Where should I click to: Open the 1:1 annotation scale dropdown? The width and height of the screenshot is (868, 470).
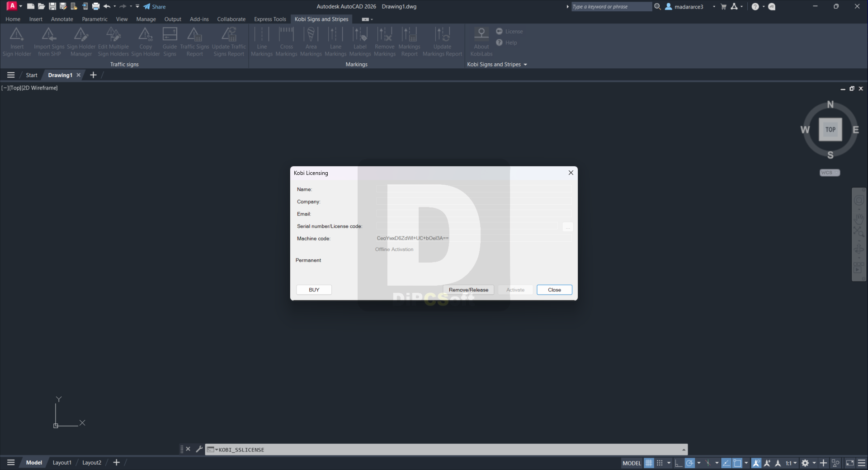[x=791, y=463]
